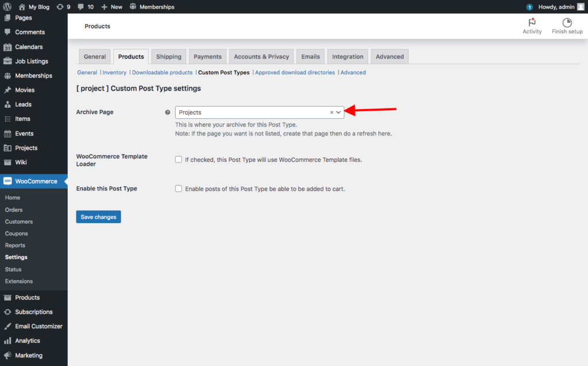
Task: Open WooCommerce Customers submenu
Action: point(19,222)
